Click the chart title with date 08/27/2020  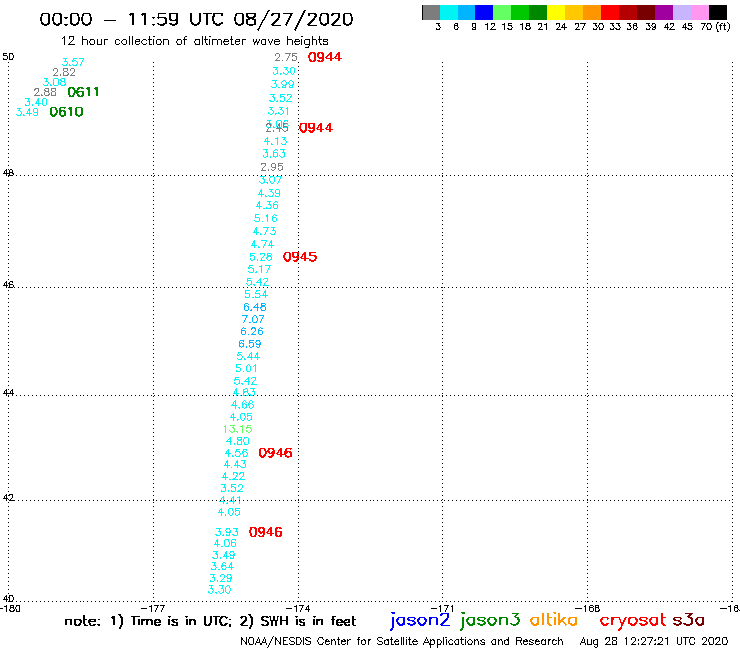(x=196, y=19)
